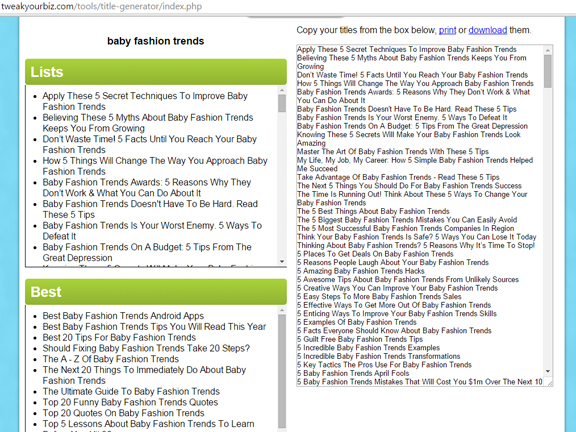576x432 pixels.
Task: Click 'Doesn't Have To Be Hard' in Lists box
Action: 150,209
